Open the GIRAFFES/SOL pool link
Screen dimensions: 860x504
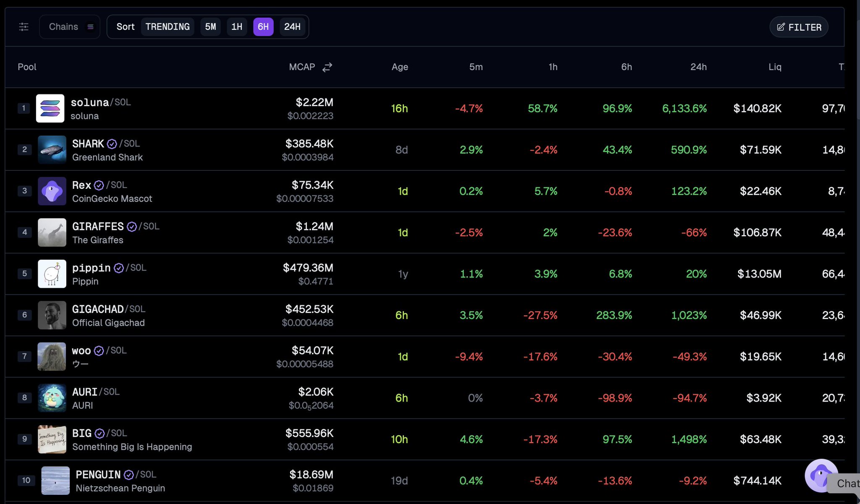click(x=98, y=227)
